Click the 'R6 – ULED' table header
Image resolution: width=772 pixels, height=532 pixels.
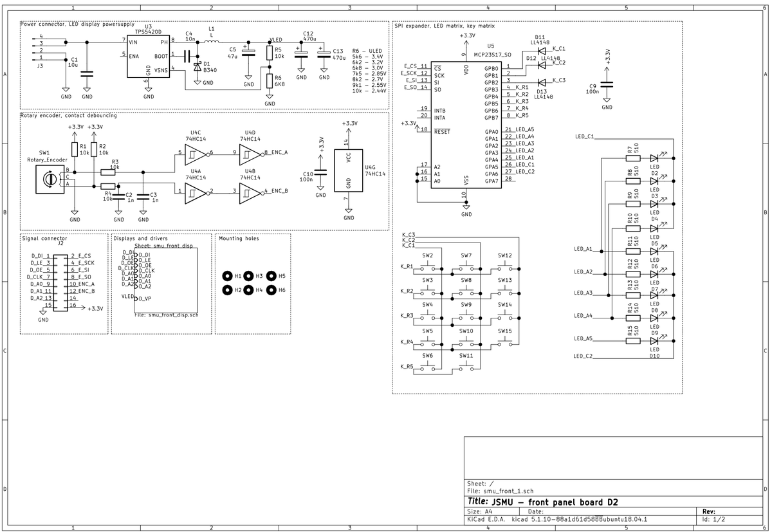369,50
